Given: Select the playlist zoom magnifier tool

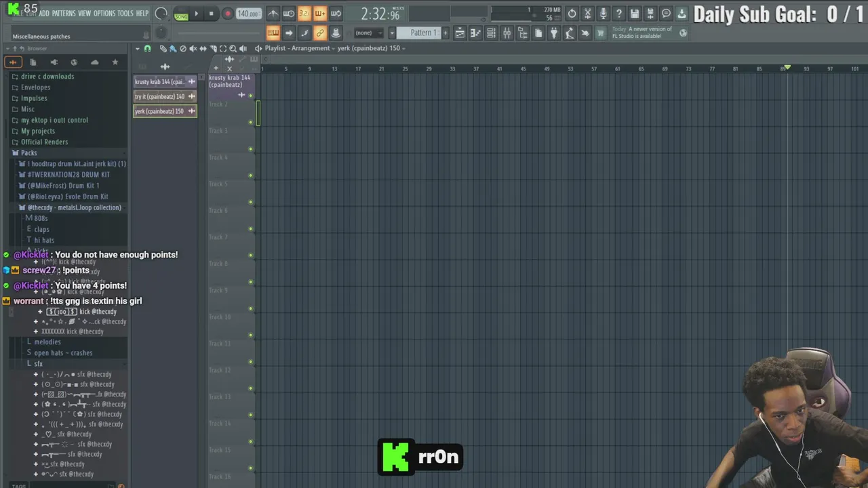Looking at the screenshot, I should click(x=233, y=49).
